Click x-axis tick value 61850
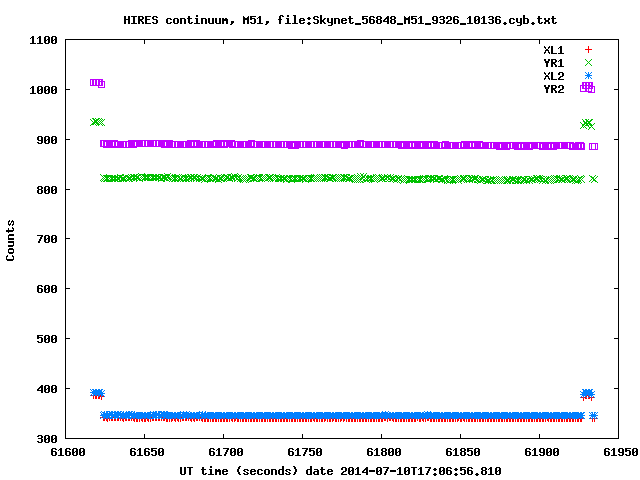The image size is (640, 480). tap(463, 452)
